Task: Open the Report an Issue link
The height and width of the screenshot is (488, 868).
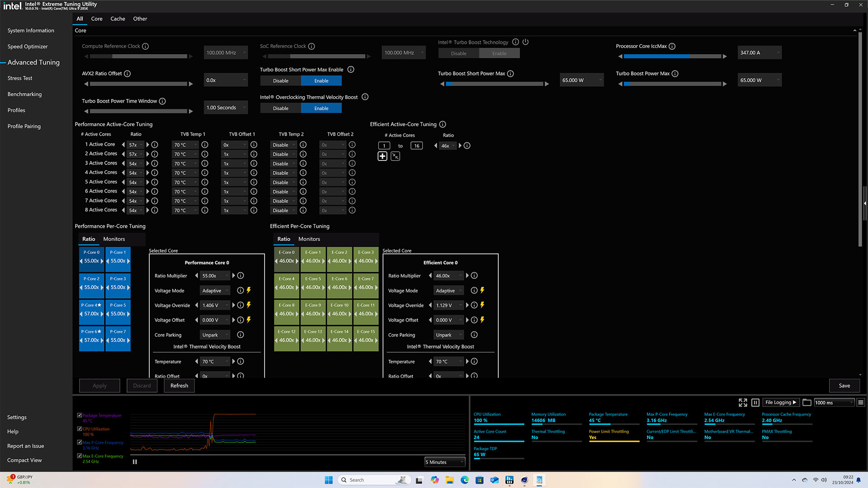Action: tap(26, 446)
